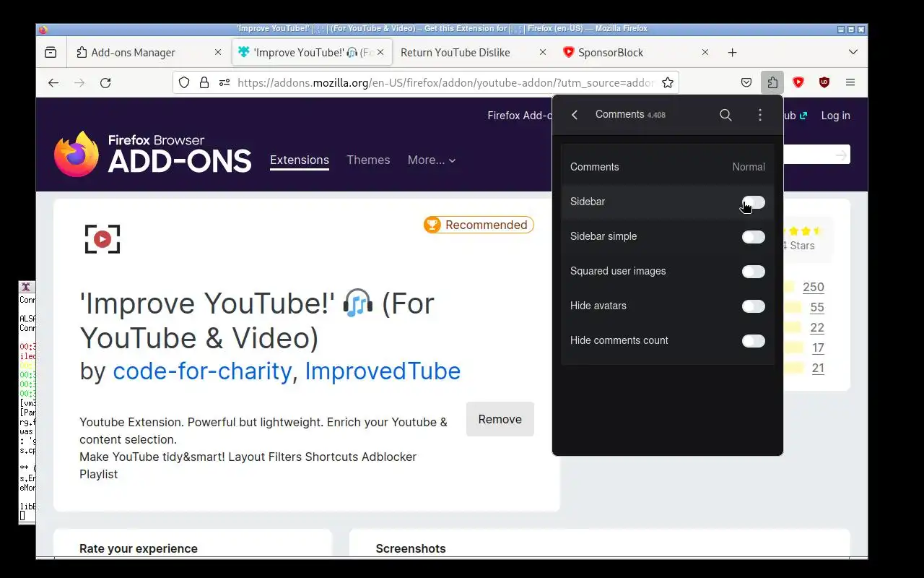Click the Recommended trophy badge
924x578 pixels.
pyautogui.click(x=479, y=225)
